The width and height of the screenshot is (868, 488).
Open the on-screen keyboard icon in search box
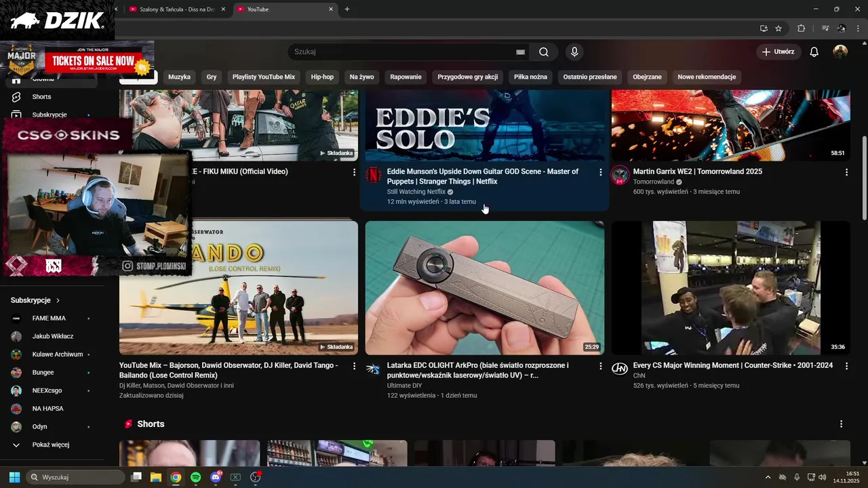(520, 52)
